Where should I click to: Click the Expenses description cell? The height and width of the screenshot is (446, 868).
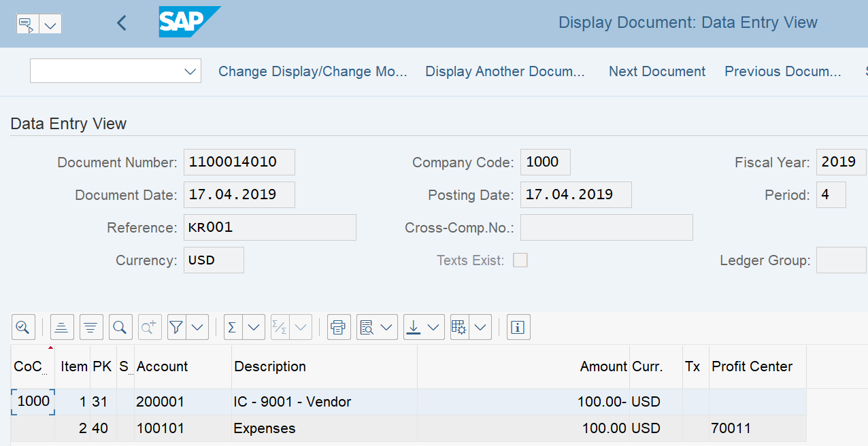(324, 428)
